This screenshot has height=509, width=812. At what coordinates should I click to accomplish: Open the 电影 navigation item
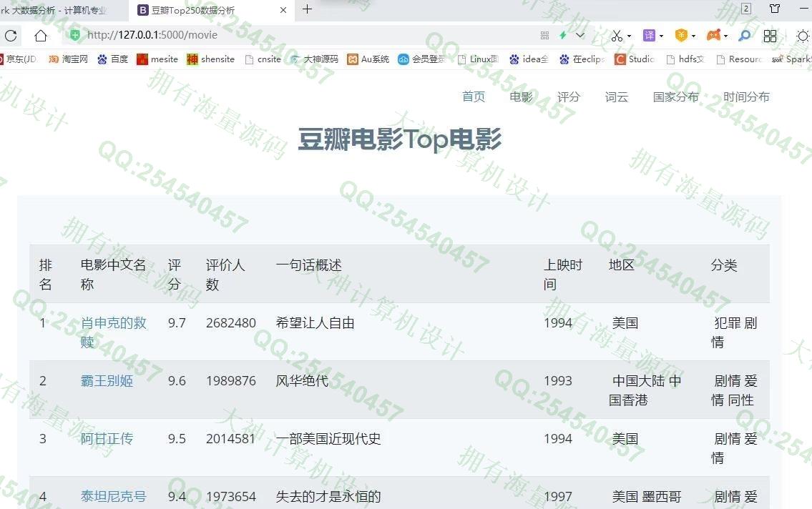(x=521, y=97)
